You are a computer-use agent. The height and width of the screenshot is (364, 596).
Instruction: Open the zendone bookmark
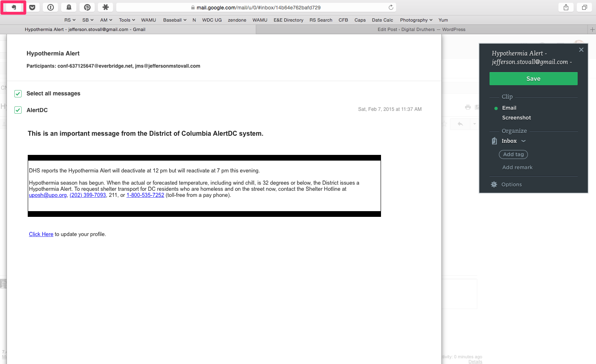pos(237,20)
